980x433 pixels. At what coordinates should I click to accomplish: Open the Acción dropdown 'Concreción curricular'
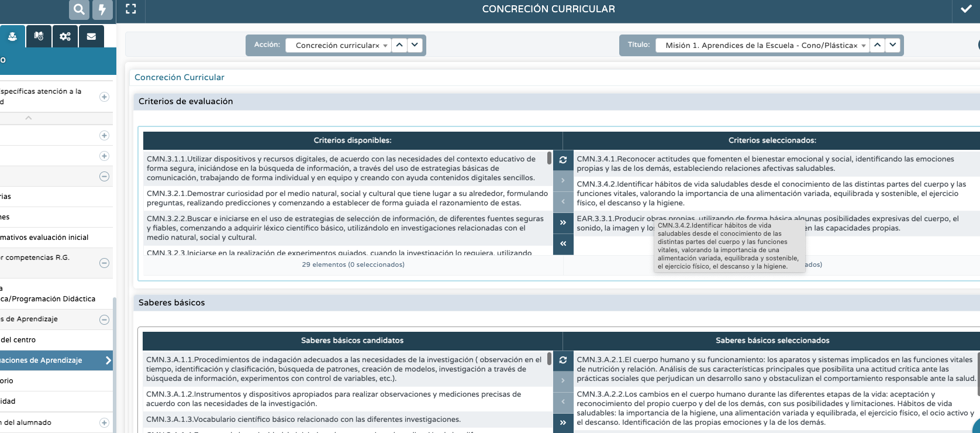[x=338, y=45]
